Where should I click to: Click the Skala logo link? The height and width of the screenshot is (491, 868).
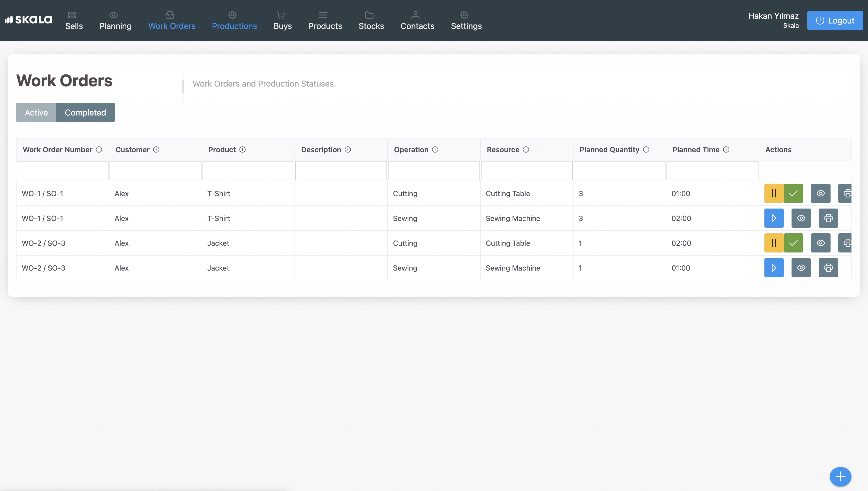coord(29,19)
